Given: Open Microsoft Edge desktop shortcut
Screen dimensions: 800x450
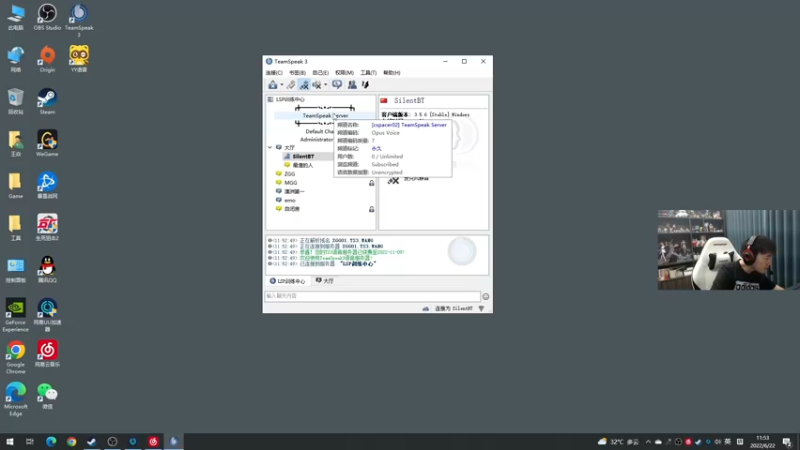Looking at the screenshot, I should pos(15,399).
